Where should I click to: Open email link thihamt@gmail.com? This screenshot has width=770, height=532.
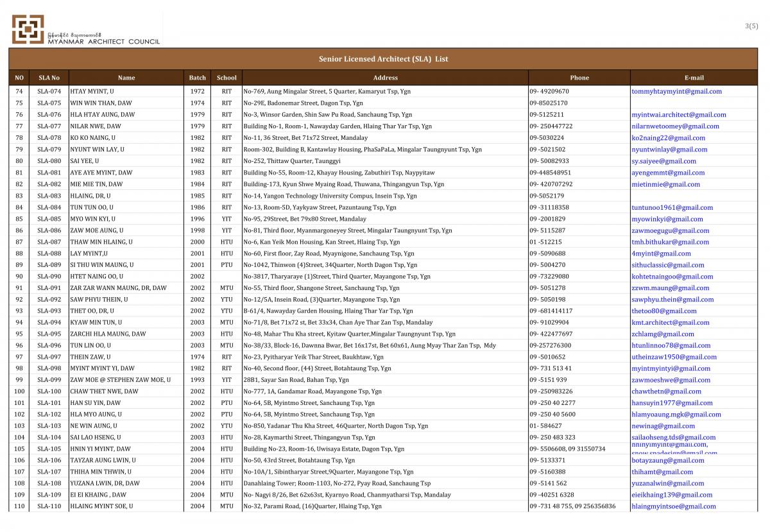click(663, 472)
